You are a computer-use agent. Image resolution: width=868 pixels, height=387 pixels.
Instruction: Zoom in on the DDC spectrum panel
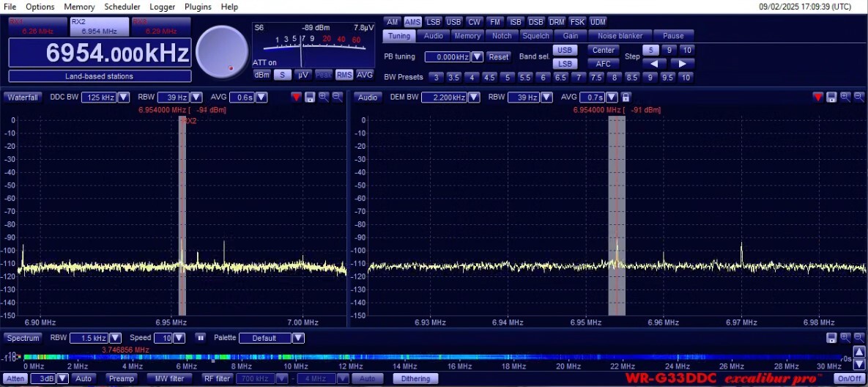pyautogui.click(x=323, y=97)
